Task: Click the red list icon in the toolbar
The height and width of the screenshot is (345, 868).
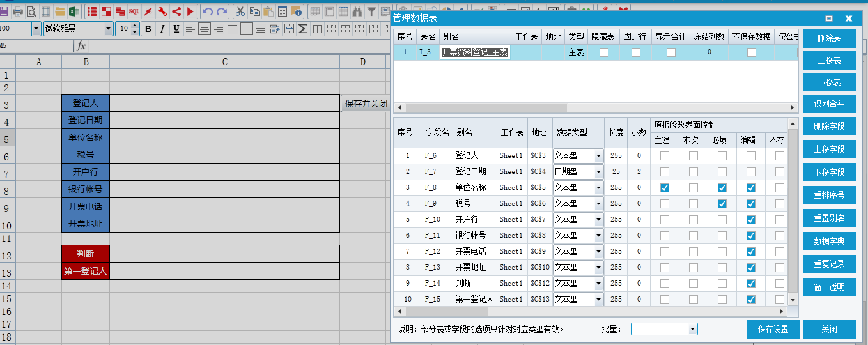Action: click(92, 11)
